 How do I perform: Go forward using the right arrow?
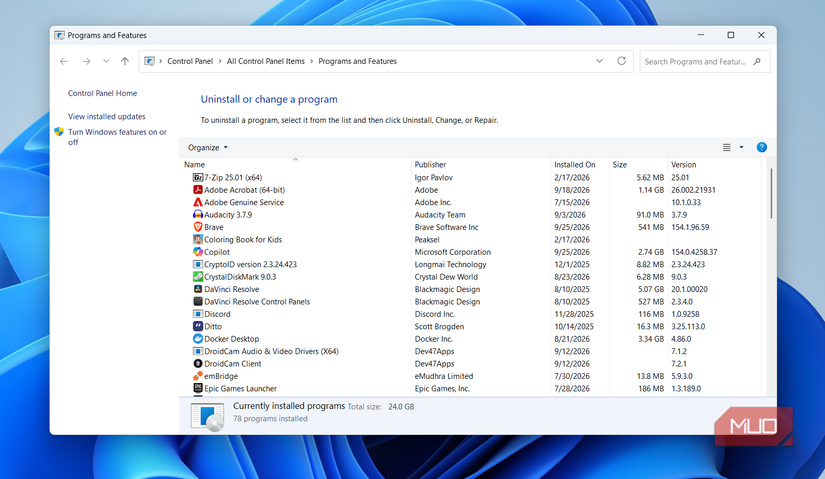[x=86, y=62]
